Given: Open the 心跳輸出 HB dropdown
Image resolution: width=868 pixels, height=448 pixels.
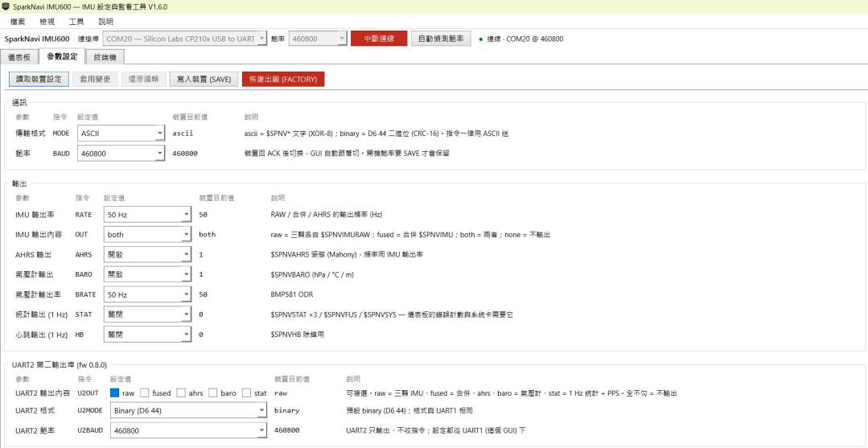Looking at the screenshot, I should (147, 335).
